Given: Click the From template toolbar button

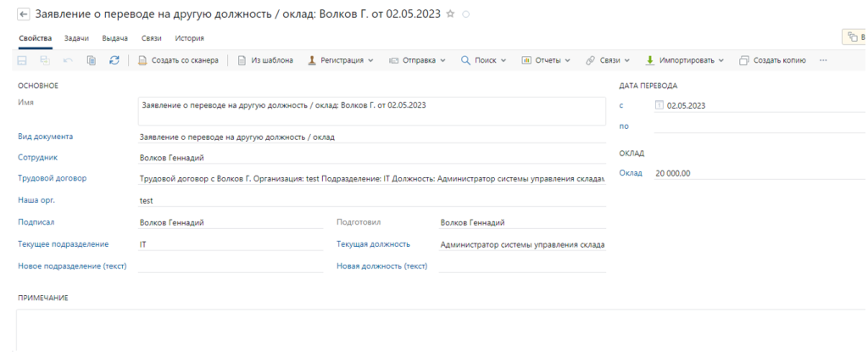Looking at the screenshot, I should (x=266, y=60).
